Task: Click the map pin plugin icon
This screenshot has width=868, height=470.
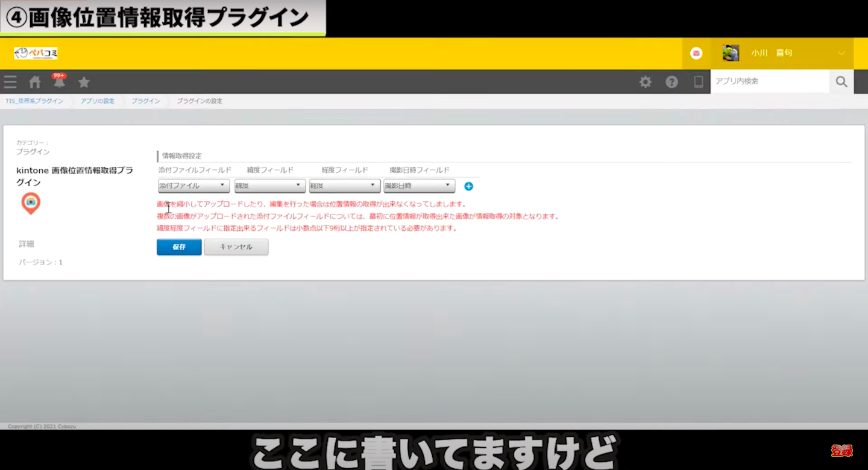Action: click(31, 204)
